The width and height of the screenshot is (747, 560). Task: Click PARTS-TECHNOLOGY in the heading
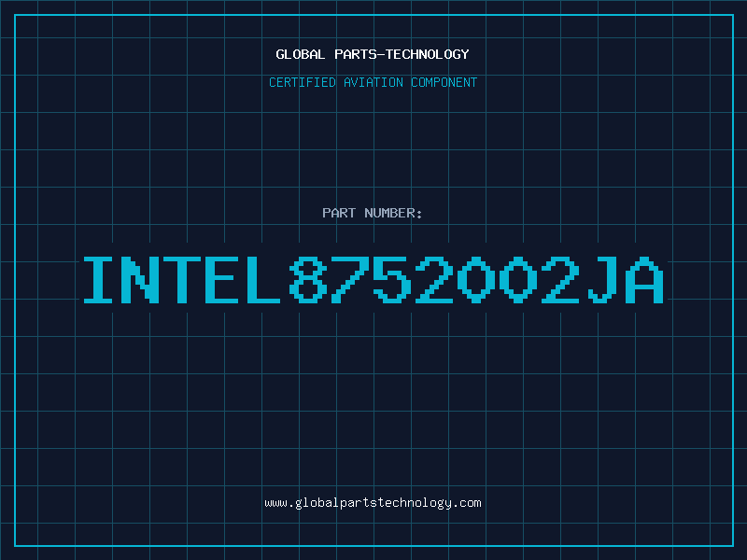[x=402, y=54]
